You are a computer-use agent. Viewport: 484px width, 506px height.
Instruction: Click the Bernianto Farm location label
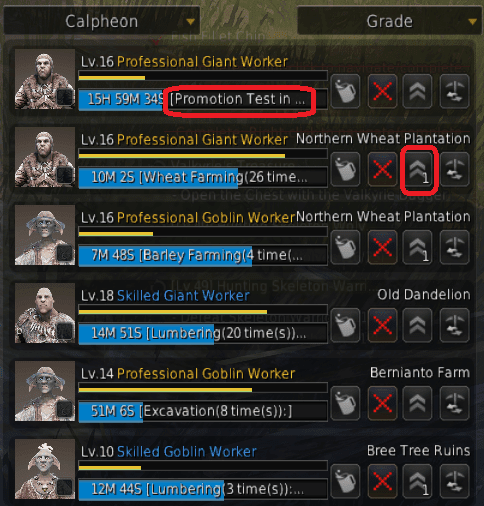pyautogui.click(x=420, y=372)
